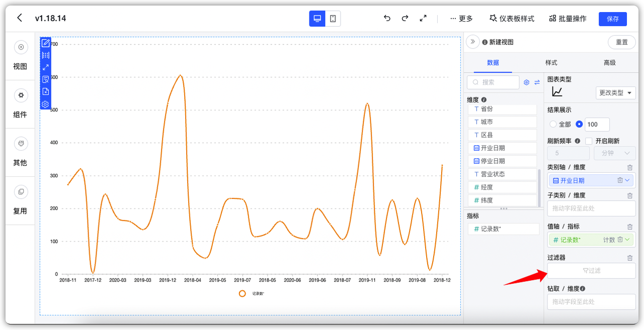The width and height of the screenshot is (644, 330).
Task: Click the 子类别 drop field
Action: tap(592, 208)
